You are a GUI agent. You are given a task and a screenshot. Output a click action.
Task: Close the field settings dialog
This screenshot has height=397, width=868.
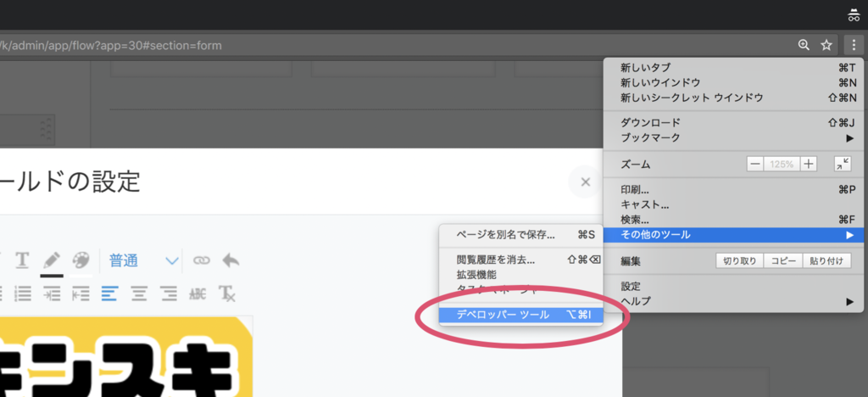586,182
